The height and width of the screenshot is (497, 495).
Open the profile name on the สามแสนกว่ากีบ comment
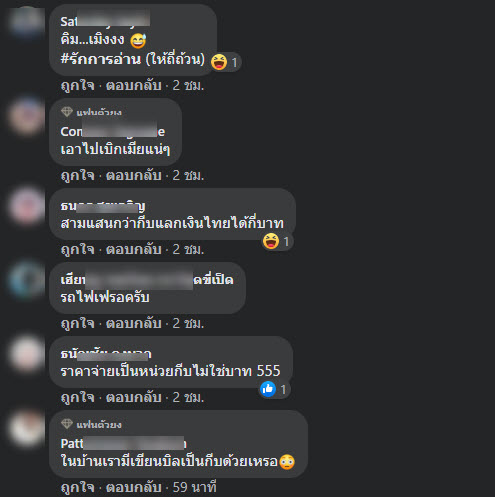[103, 206]
